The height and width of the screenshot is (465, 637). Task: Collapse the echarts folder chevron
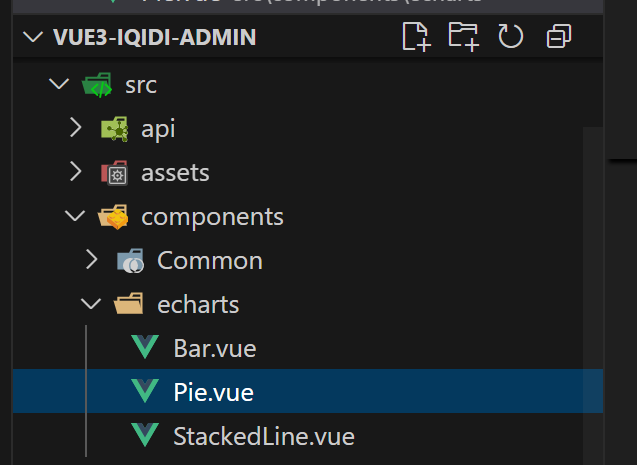[92, 305]
